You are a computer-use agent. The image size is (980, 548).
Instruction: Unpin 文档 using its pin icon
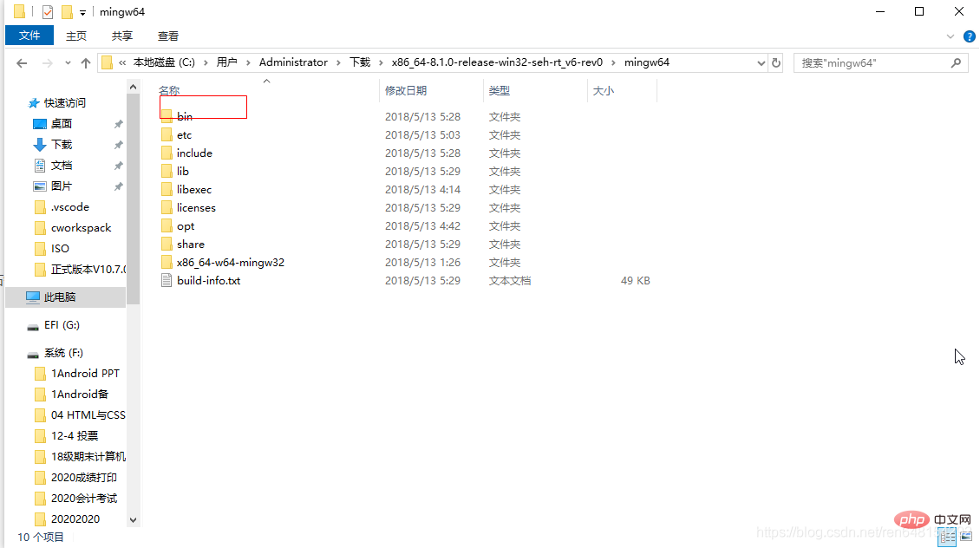tap(118, 166)
